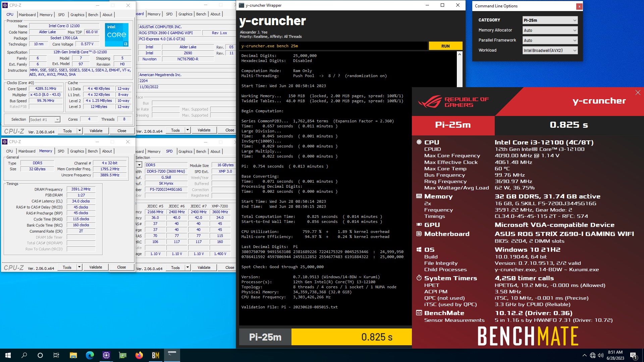644x362 pixels.
Task: Click RUN in y-cruncher Wrapper
Action: click(445, 46)
